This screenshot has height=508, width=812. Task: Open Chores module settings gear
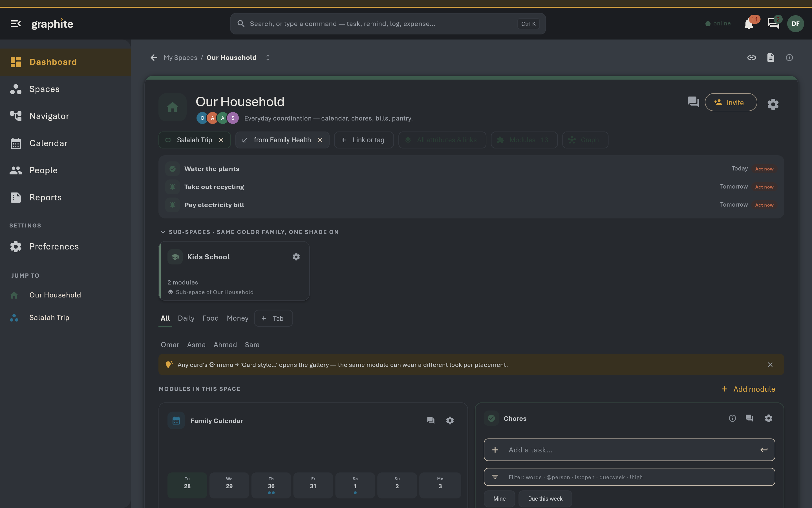click(768, 418)
